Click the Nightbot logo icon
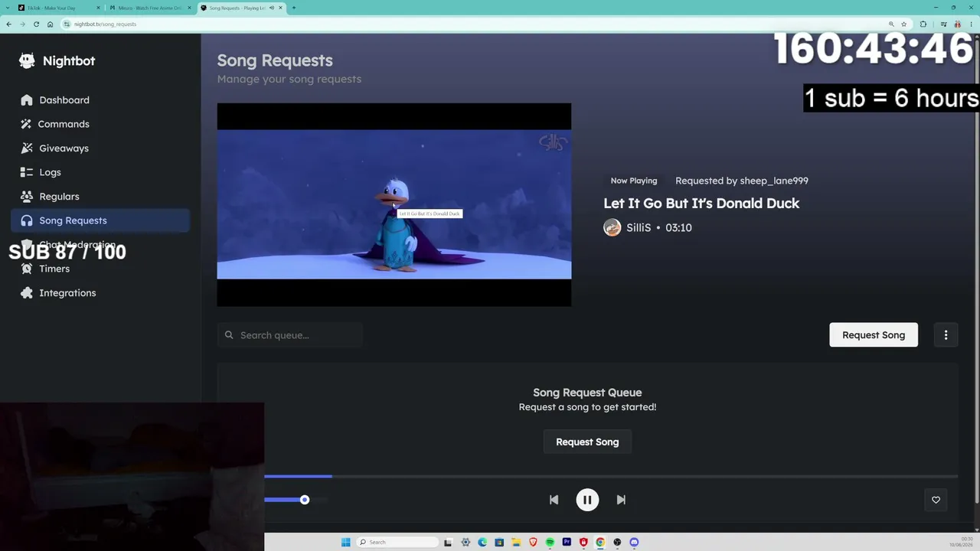This screenshot has width=980, height=551. click(27, 61)
